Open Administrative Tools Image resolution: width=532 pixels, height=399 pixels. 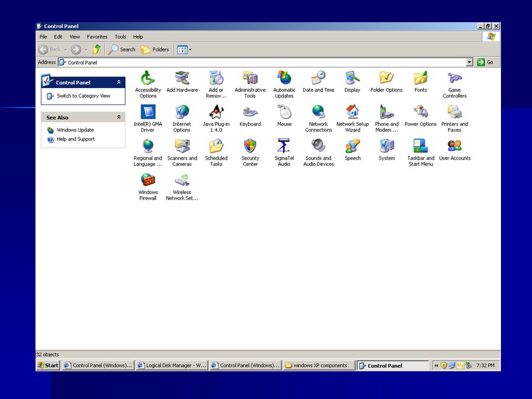point(250,84)
